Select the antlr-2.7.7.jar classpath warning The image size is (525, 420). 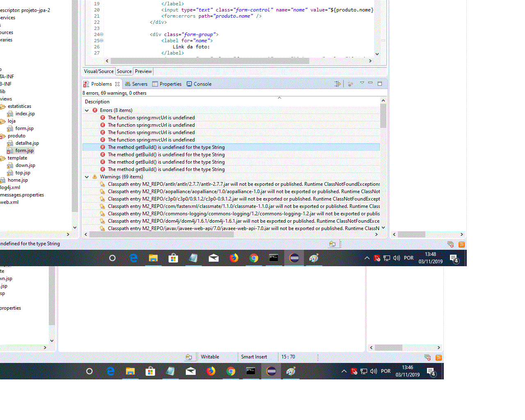point(231,184)
